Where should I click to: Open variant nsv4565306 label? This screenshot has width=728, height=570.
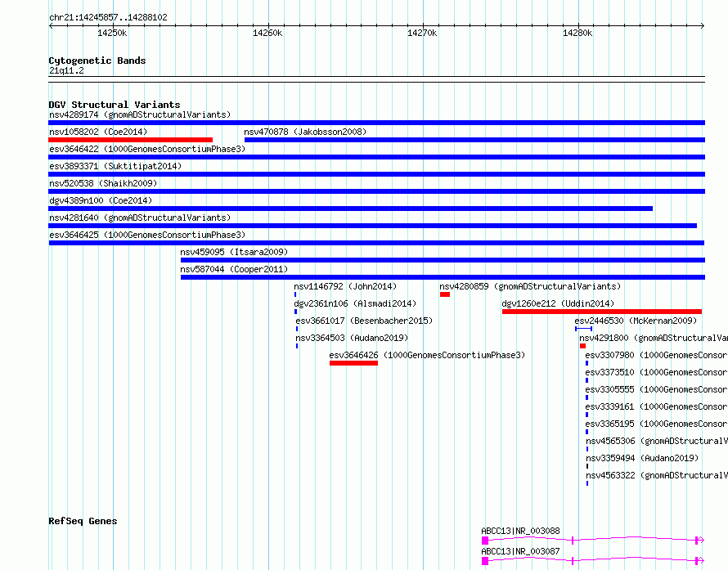[657, 441]
